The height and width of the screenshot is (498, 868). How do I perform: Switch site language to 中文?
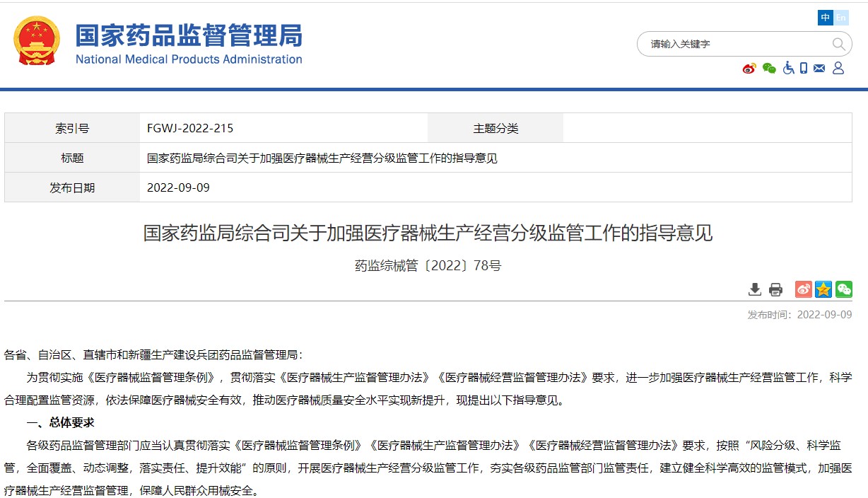pos(826,18)
